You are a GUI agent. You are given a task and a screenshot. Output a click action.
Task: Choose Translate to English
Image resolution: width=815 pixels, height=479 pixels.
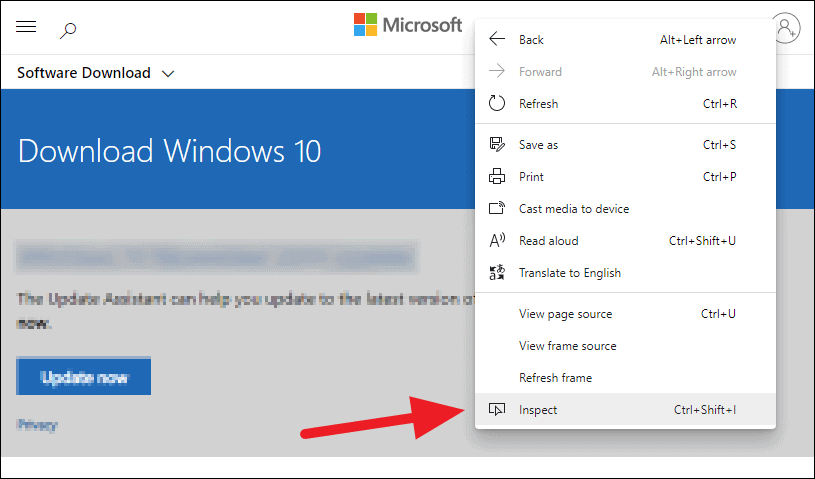tap(625, 273)
